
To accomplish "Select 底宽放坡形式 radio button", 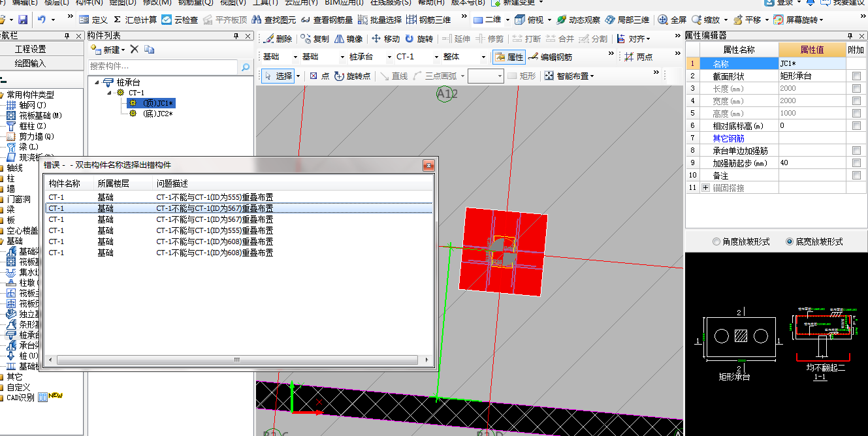I will [790, 241].
